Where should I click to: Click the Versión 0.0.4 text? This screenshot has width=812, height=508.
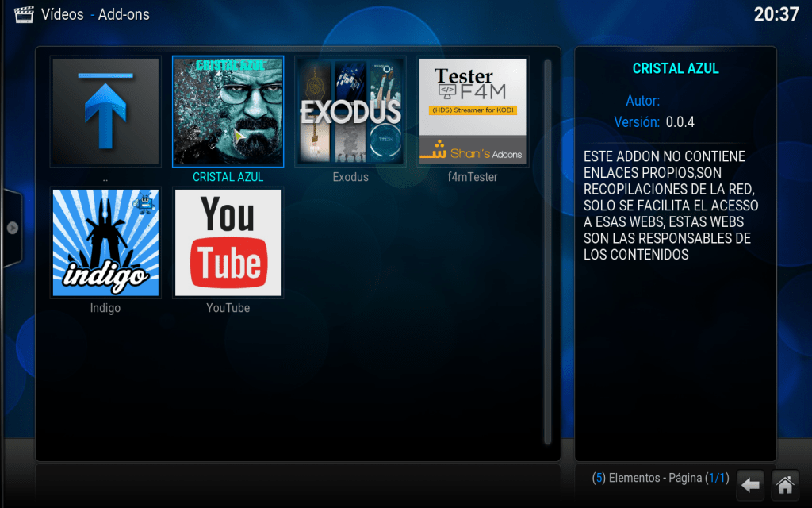click(x=654, y=122)
